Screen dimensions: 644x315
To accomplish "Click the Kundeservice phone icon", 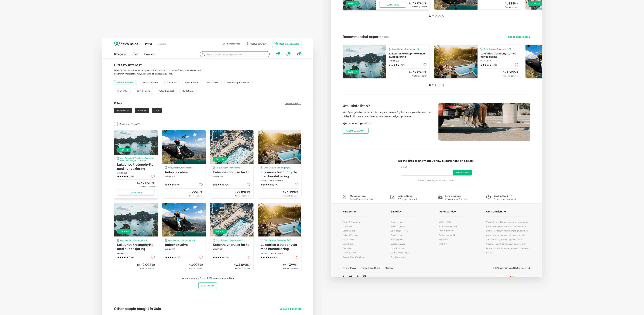I will point(224,44).
